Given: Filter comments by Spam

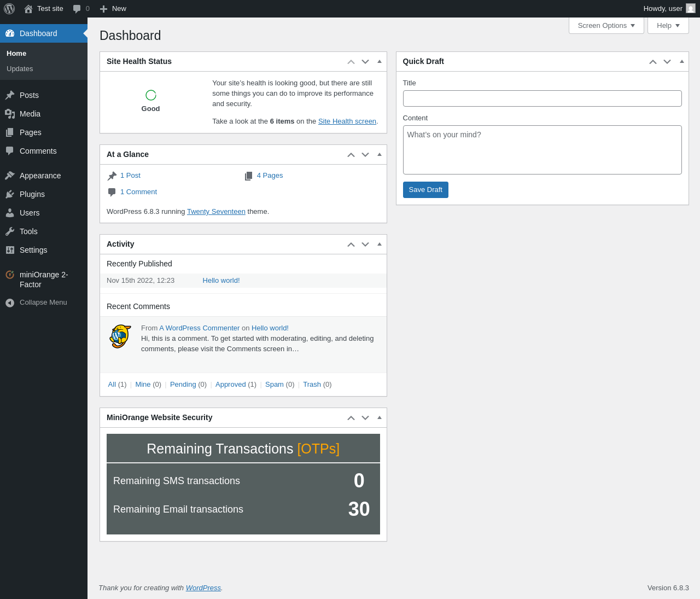Looking at the screenshot, I should [275, 385].
